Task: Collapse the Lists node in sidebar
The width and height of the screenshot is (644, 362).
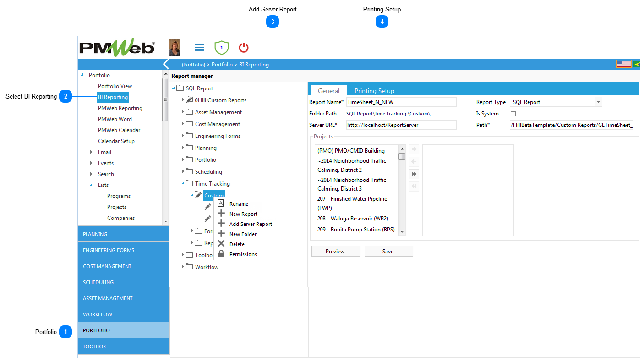Action: click(91, 185)
